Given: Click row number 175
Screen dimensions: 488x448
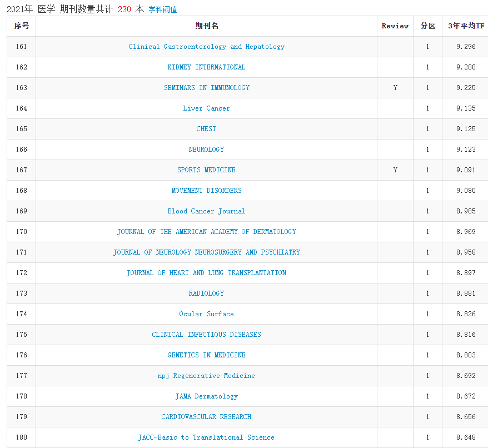Looking at the screenshot, I should [22, 335].
